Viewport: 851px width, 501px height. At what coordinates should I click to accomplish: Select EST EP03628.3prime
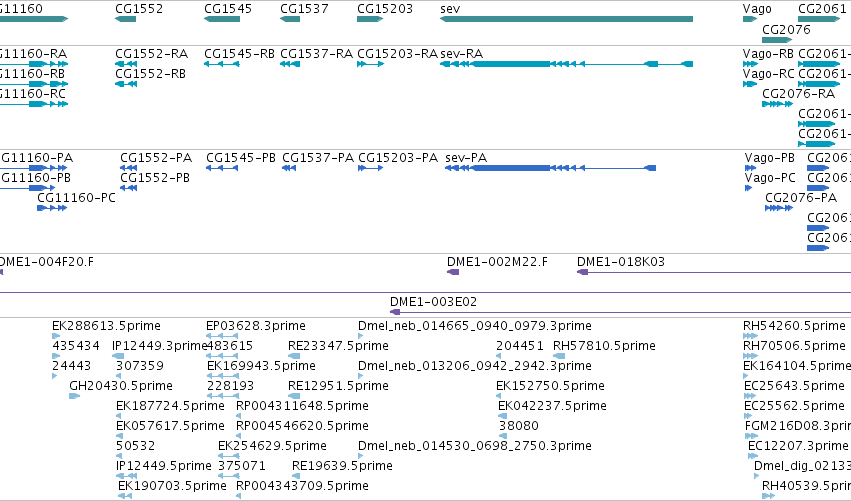click(256, 326)
